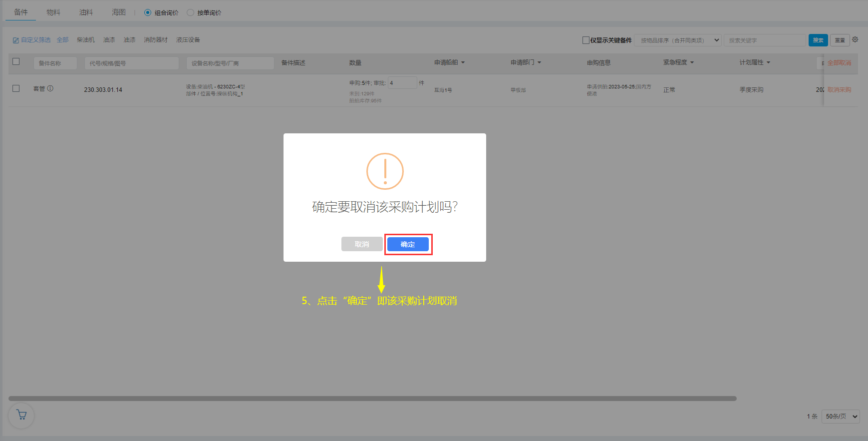The height and width of the screenshot is (441, 868).
Task: Dismiss the dialog via 取消 button
Action: coord(362,244)
